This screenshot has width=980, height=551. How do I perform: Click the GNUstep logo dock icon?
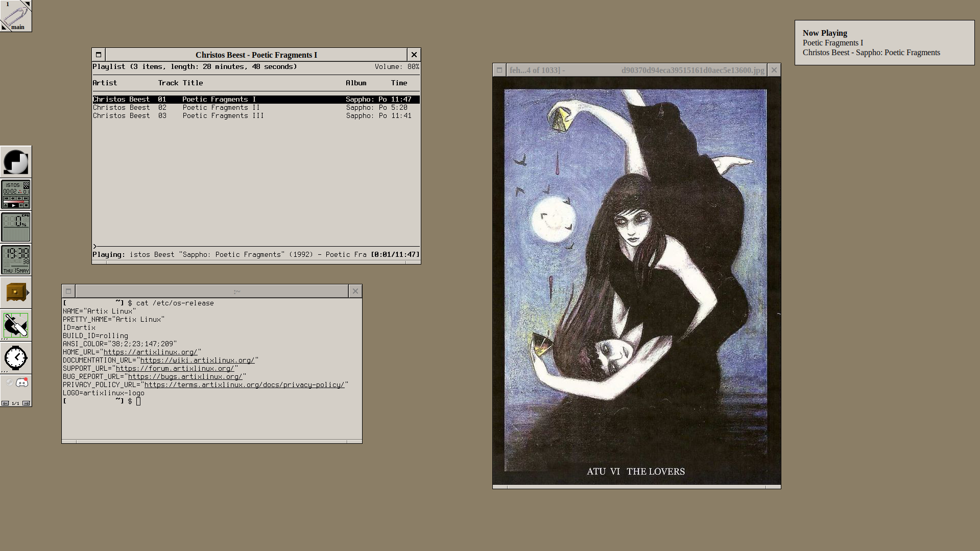point(16,162)
